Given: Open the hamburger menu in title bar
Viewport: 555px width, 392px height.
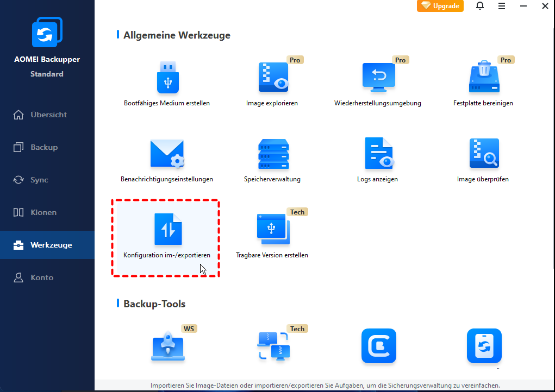Looking at the screenshot, I should point(502,6).
